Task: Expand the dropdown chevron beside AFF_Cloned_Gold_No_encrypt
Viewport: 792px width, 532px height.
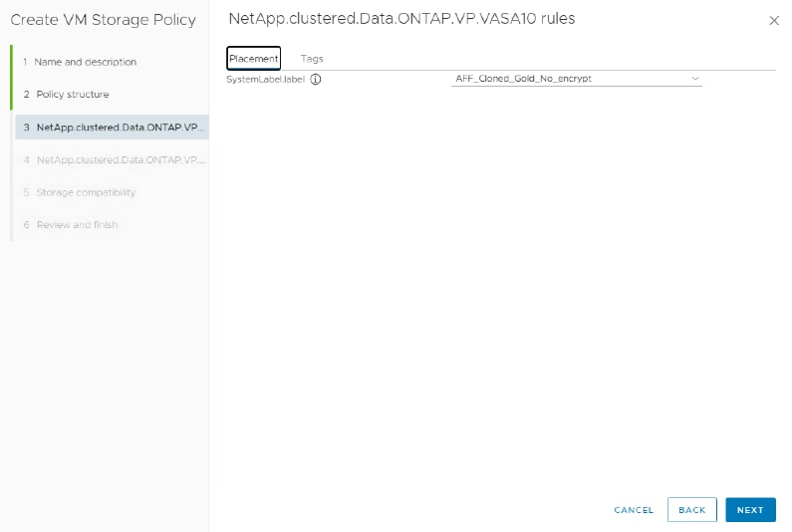Action: click(695, 79)
